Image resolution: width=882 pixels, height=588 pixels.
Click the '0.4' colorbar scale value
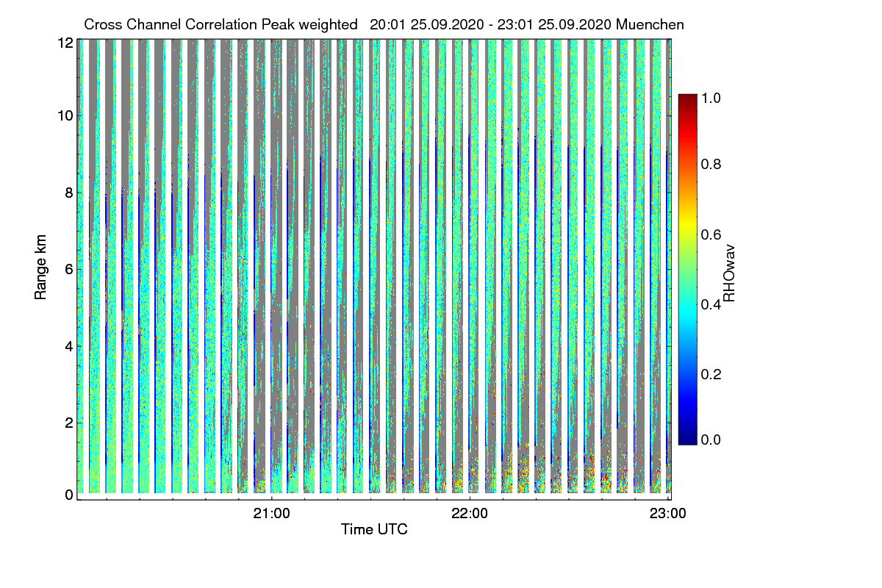(710, 304)
